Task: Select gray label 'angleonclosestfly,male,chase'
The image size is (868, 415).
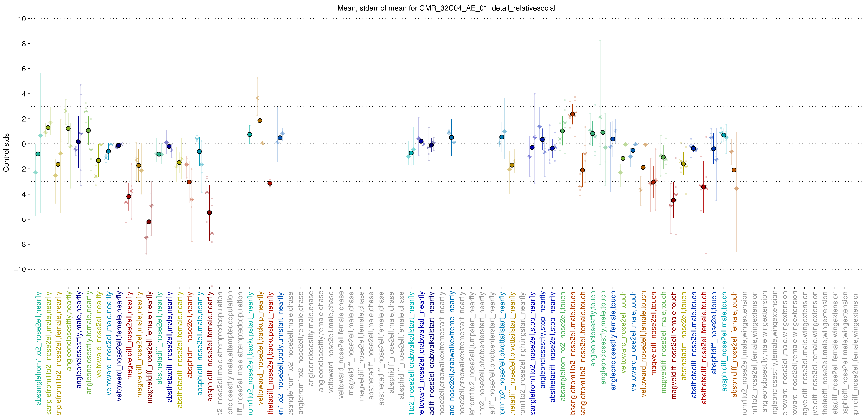Action: [311, 339]
